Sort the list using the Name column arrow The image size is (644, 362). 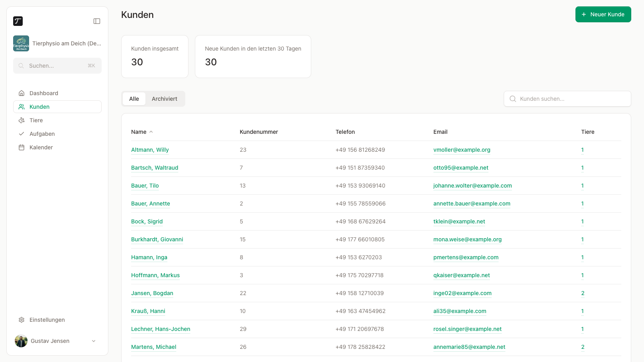click(151, 132)
